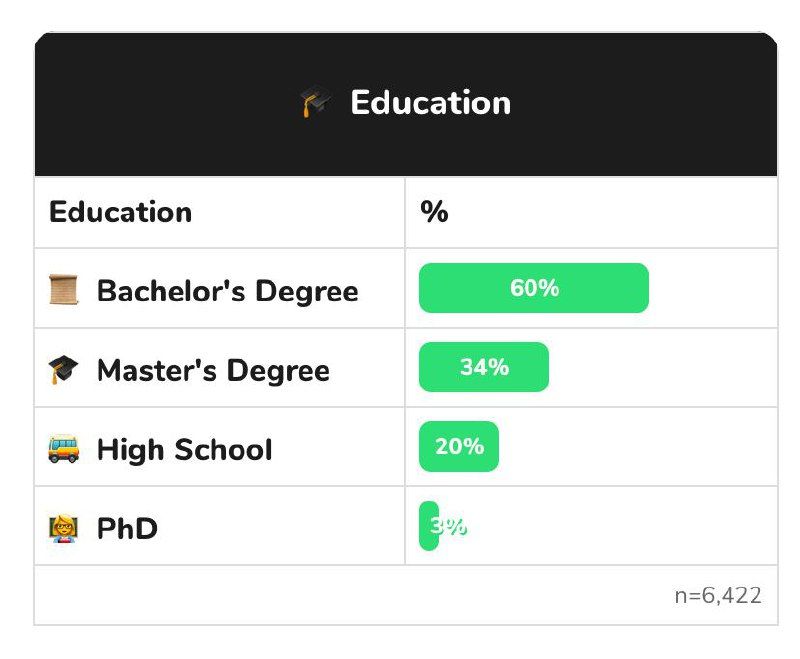Click the PhD row label
800x659 pixels.
[127, 528]
